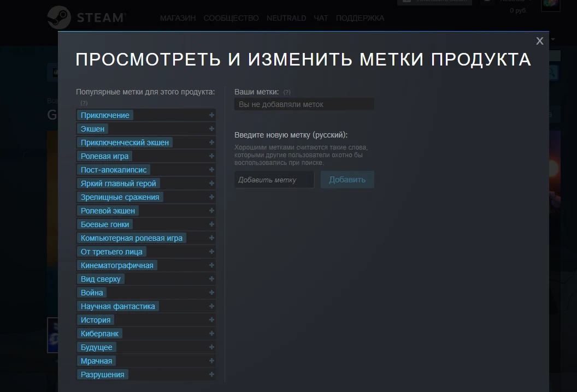
Task: Open help question mark under popular tags label
Action: pos(84,103)
